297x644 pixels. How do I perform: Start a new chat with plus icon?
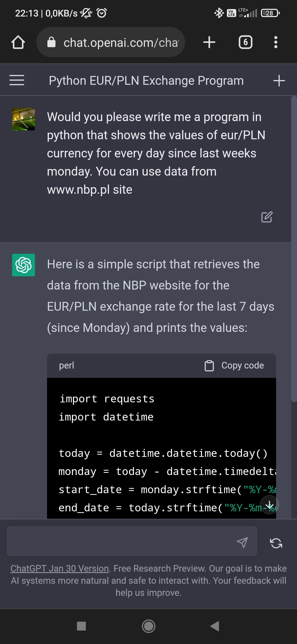[x=279, y=81]
